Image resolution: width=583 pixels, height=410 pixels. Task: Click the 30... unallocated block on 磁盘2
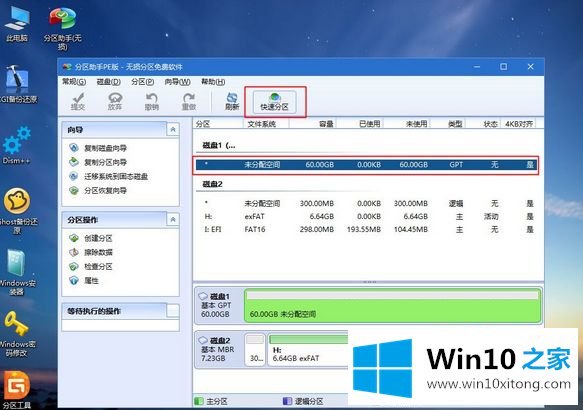tap(255, 349)
